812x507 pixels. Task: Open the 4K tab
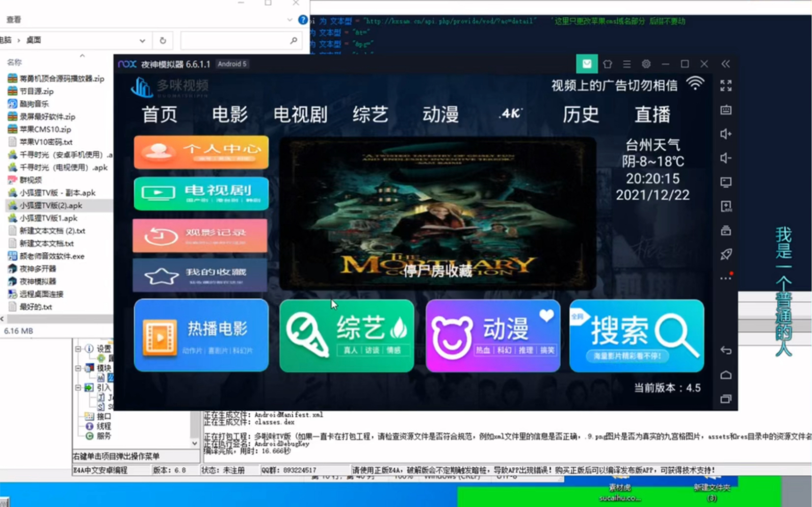(x=511, y=113)
